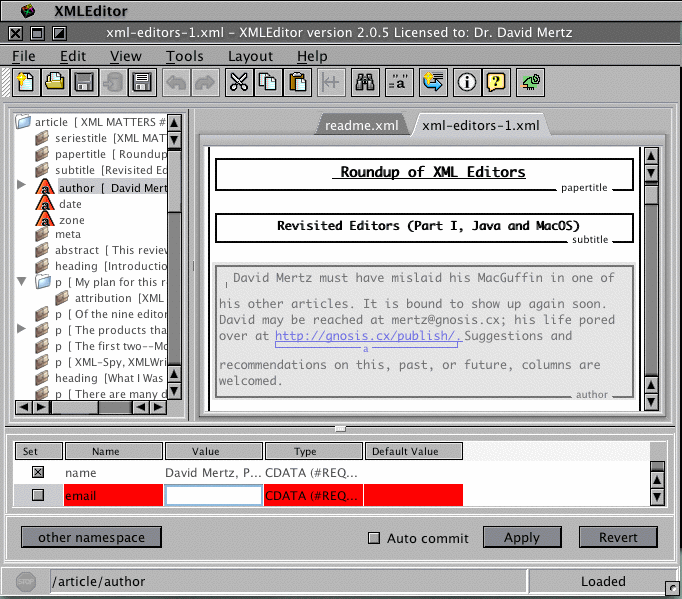The width and height of the screenshot is (682, 599).
Task: Click the Save floppy disk icon
Action: 84,82
